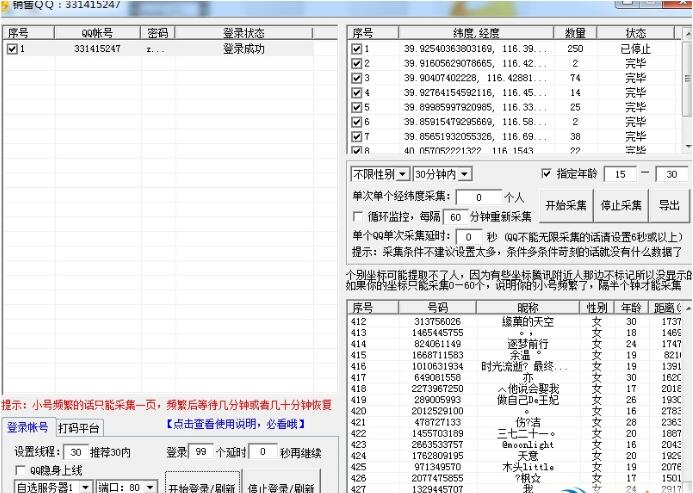
Task: Click the 年龄 column header
Action: (x=631, y=308)
